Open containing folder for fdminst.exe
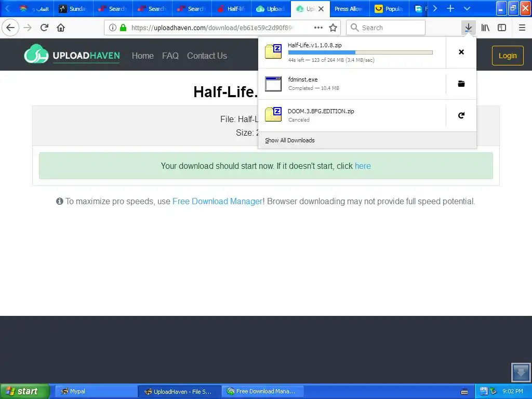The height and width of the screenshot is (399, 532). click(x=461, y=84)
